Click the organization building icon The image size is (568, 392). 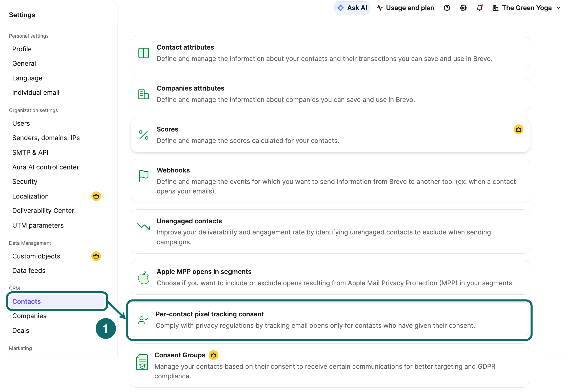tap(495, 8)
